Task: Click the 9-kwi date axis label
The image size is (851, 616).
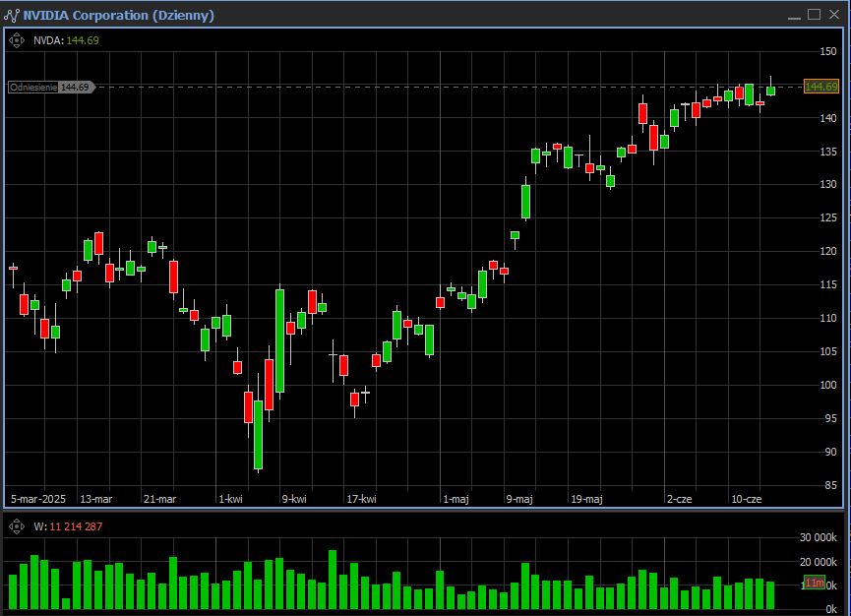Action: (294, 499)
